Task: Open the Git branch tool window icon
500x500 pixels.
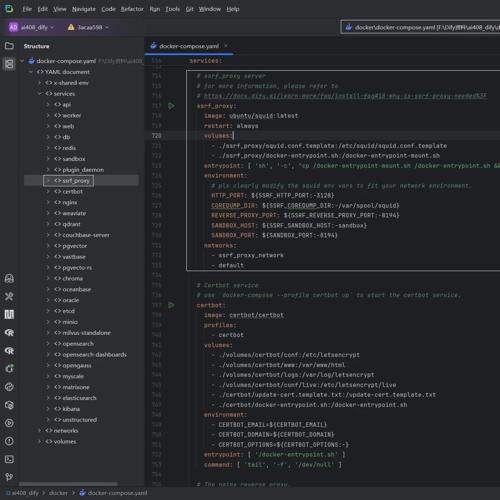Action: pyautogui.click(x=9, y=477)
